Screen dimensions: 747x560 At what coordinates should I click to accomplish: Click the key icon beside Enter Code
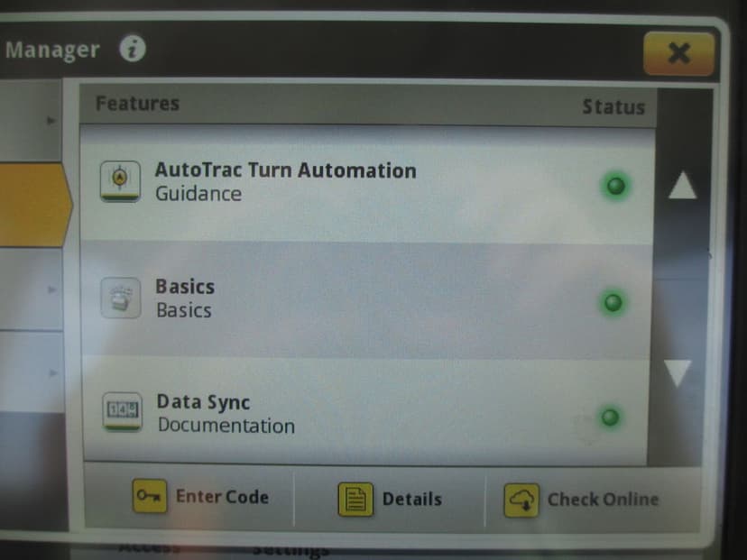click(150, 496)
